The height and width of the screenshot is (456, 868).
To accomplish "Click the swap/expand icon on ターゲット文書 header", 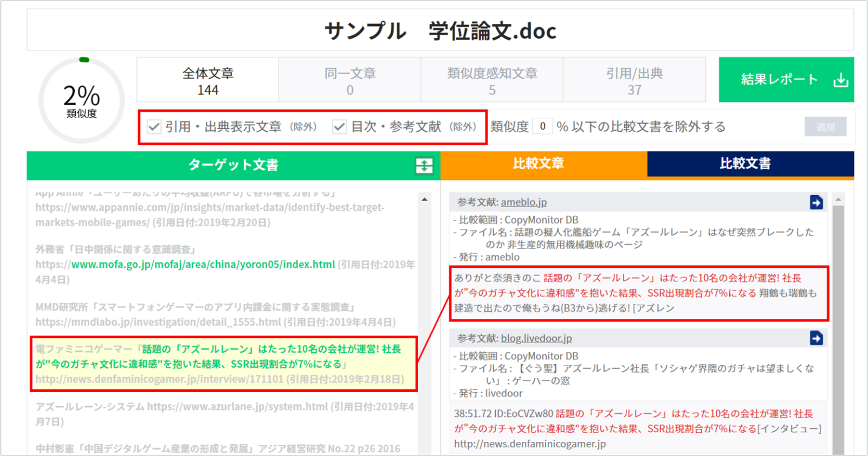I will pyautogui.click(x=424, y=165).
